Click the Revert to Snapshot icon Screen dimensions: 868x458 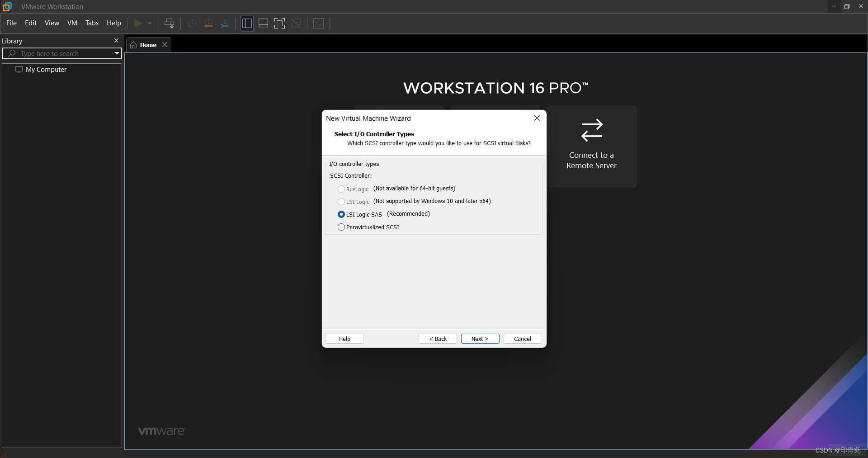click(208, 24)
